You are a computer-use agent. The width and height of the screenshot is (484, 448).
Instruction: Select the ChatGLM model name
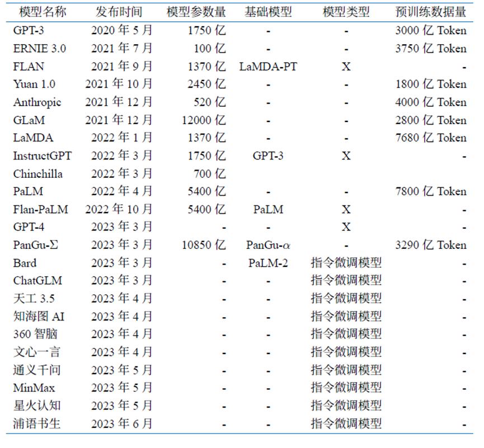37,280
